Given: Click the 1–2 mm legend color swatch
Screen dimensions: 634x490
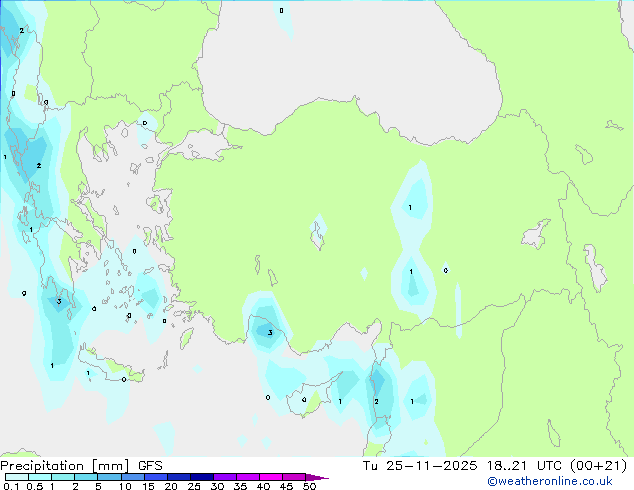Looking at the screenshot, I should 63,477.
